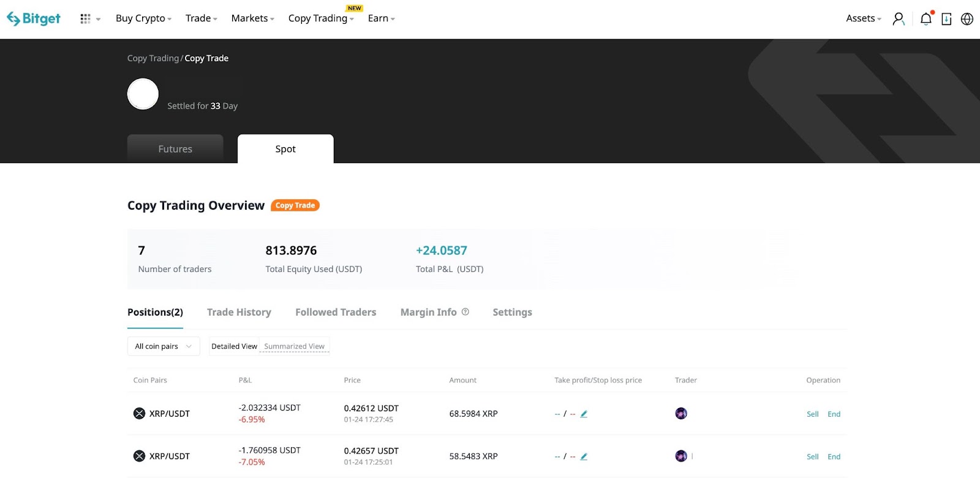
Task: Click the -2.032334 USDT P&L value
Action: click(x=269, y=408)
